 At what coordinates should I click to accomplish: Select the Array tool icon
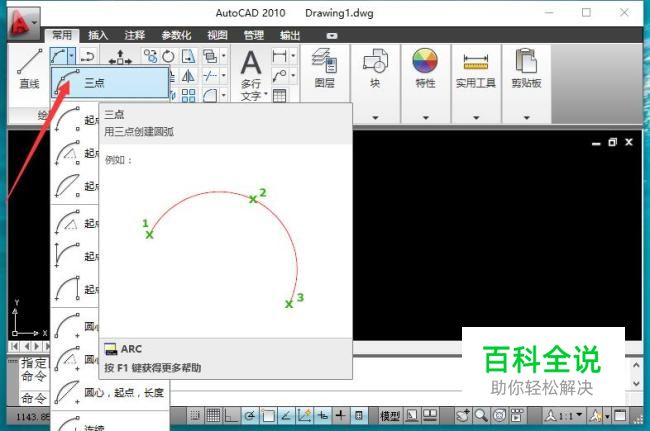pyautogui.click(x=188, y=96)
